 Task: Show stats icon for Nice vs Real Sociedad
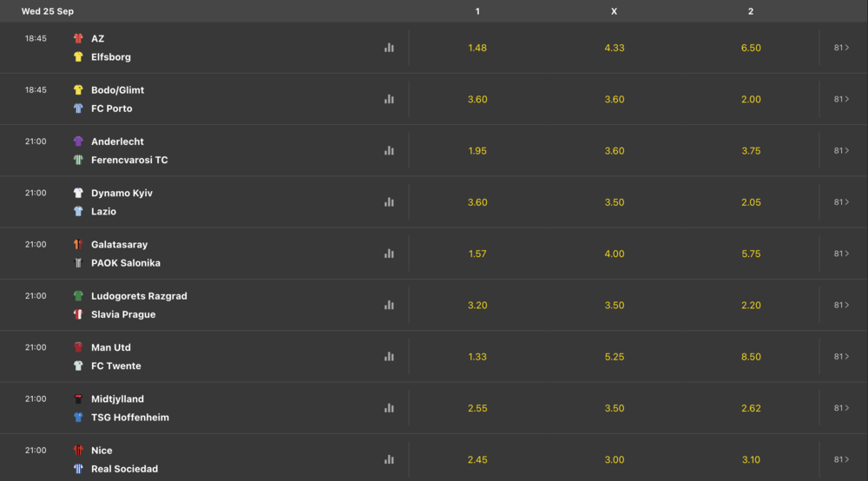click(389, 459)
